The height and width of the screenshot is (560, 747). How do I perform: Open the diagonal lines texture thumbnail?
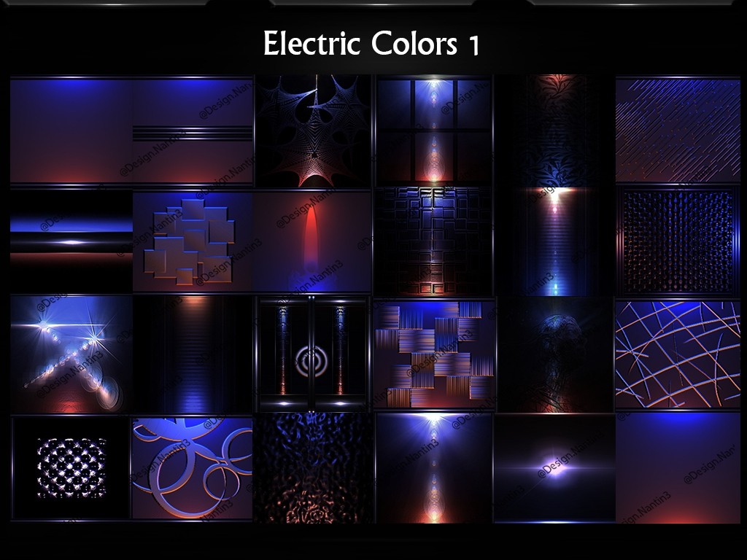(x=678, y=130)
